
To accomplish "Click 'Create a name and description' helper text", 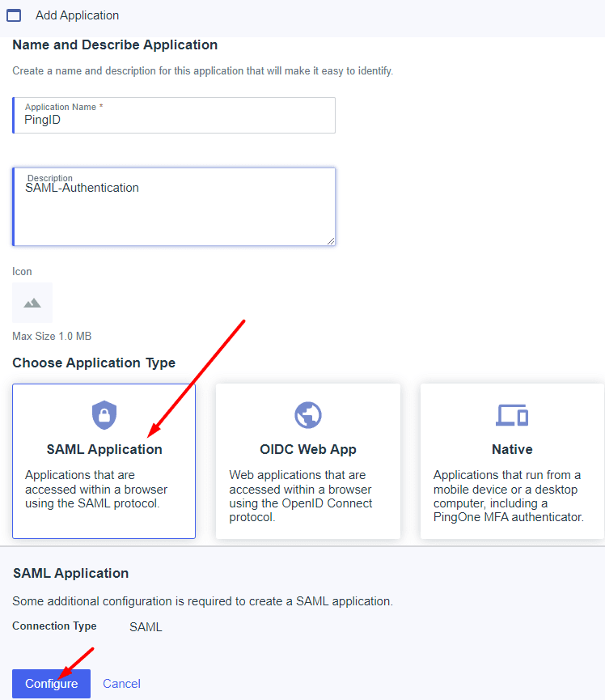I will [x=202, y=71].
